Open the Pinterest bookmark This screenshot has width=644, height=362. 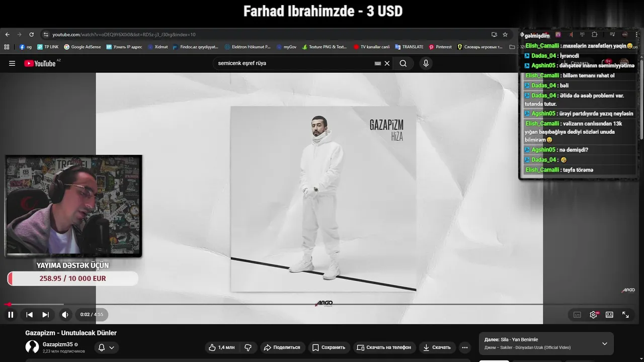pyautogui.click(x=440, y=47)
